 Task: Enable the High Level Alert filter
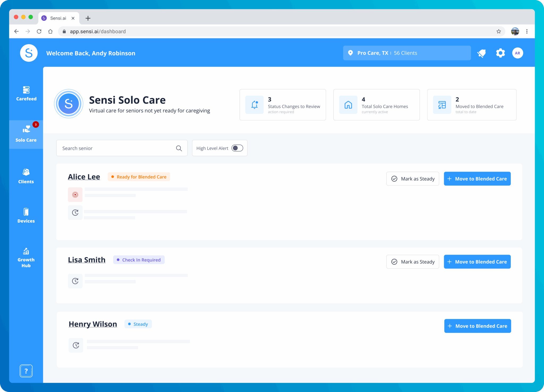[x=237, y=148]
